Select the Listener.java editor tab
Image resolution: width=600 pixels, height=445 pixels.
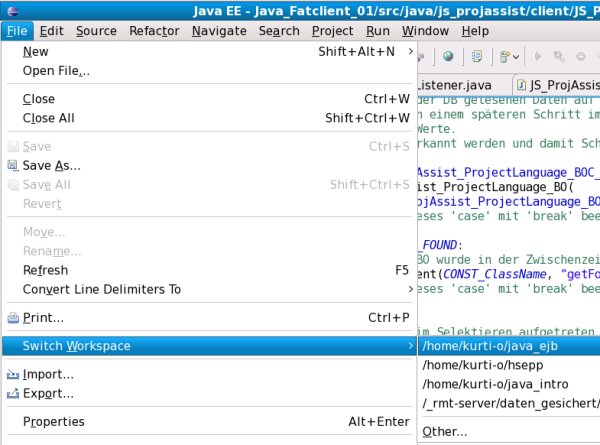pos(458,85)
